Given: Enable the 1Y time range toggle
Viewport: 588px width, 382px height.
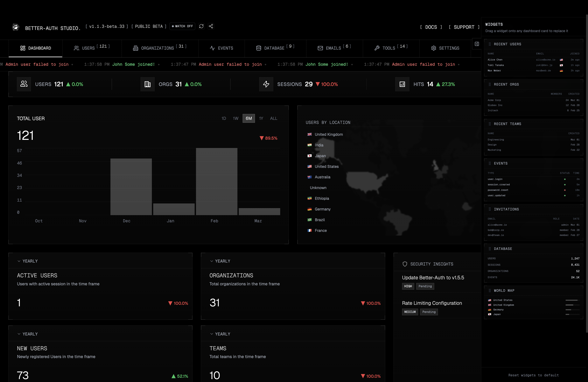Looking at the screenshot, I should point(261,118).
